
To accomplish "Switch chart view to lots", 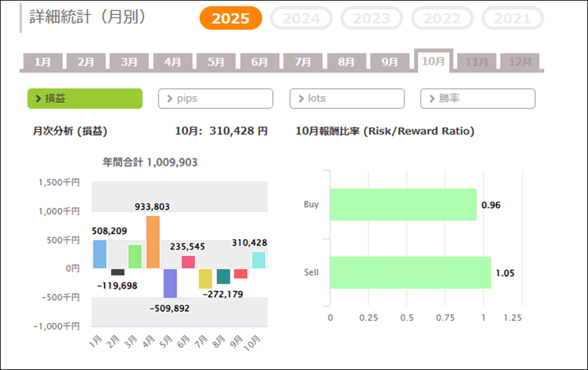I will point(347,99).
